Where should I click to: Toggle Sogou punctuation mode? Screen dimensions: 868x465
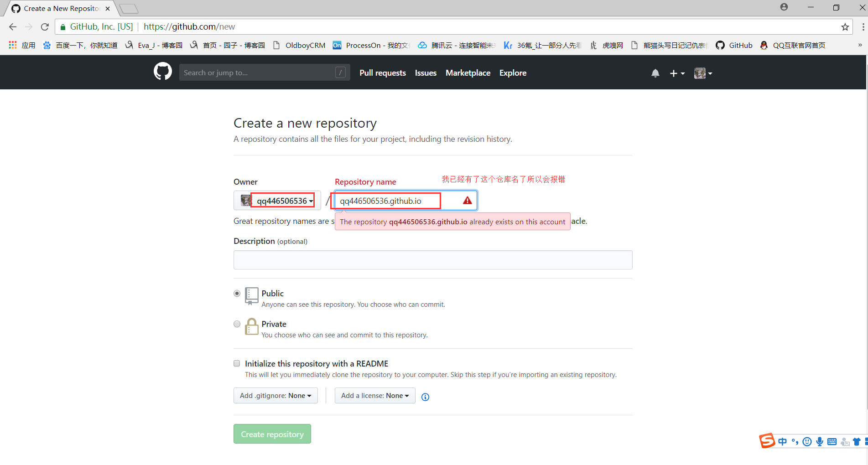[x=795, y=441]
